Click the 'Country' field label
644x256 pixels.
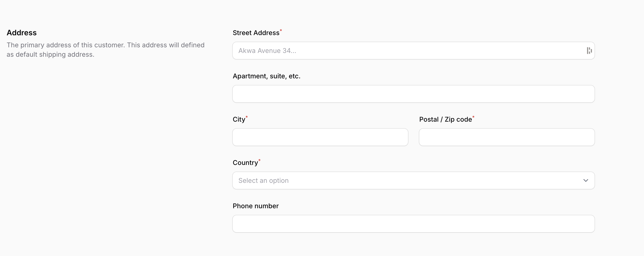245,163
